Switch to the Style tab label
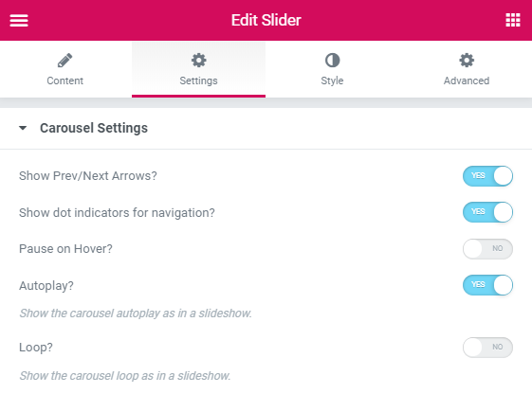Screen dimensions: 532x394 [332, 81]
